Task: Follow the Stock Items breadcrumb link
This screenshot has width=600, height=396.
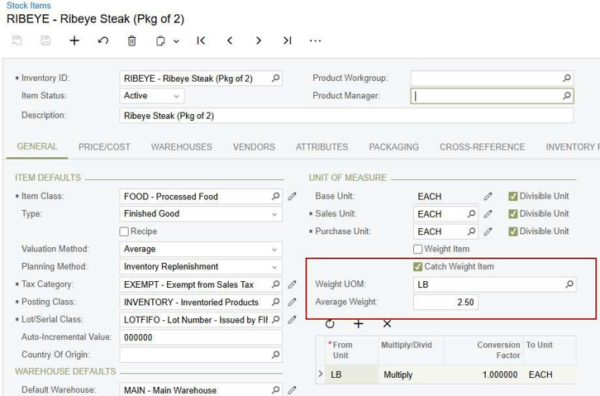Action: (x=29, y=5)
